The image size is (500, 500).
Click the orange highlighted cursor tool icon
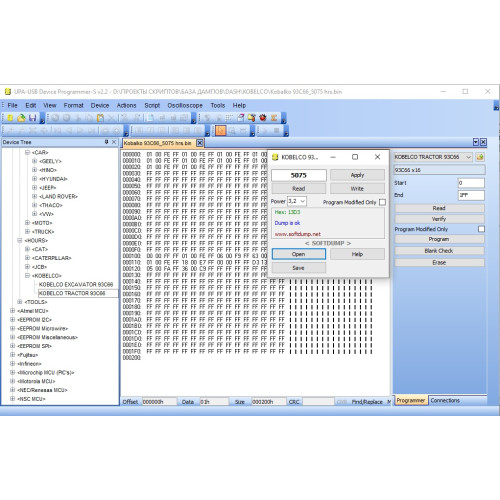(x=220, y=131)
